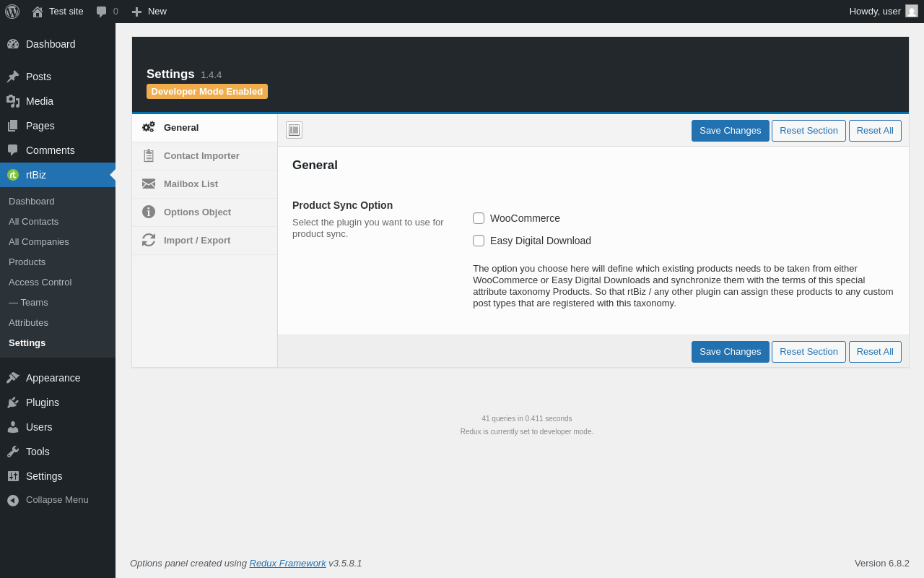Click the Tools wrench icon
924x578 pixels.
13,452
